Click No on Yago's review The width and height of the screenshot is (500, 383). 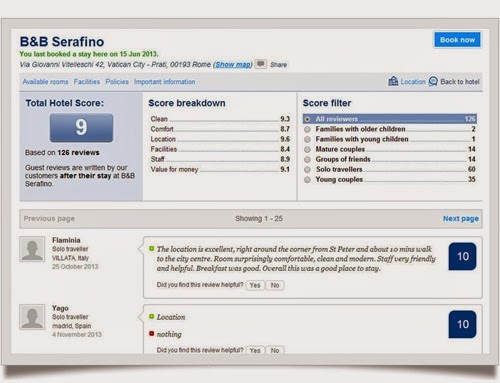pyautogui.click(x=275, y=350)
